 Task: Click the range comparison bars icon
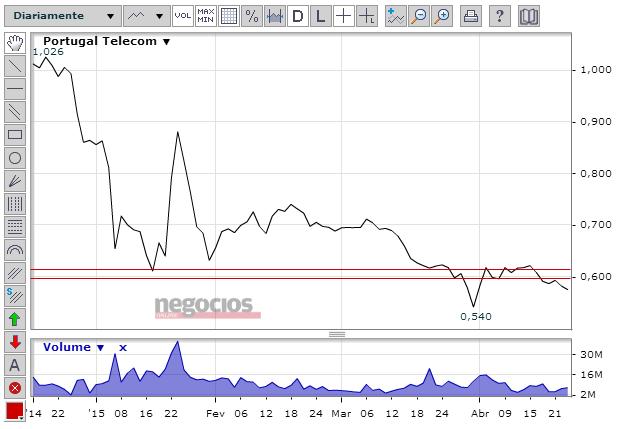point(275,16)
